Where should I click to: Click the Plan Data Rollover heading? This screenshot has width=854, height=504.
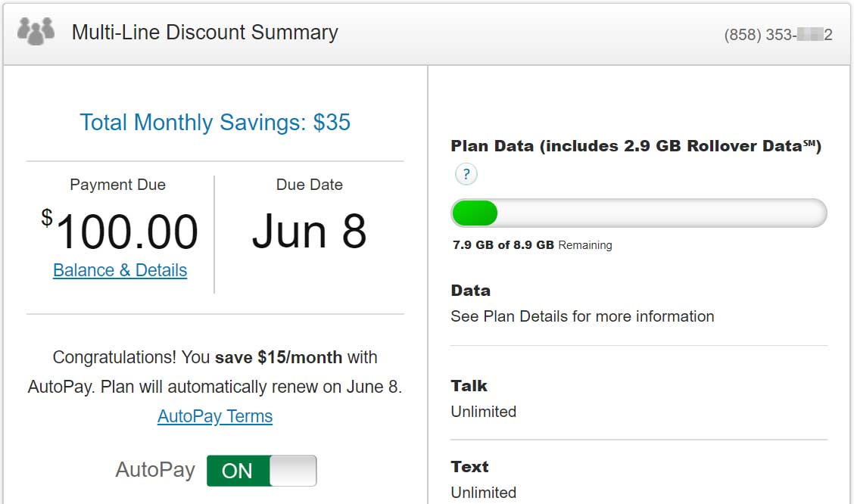coord(635,146)
